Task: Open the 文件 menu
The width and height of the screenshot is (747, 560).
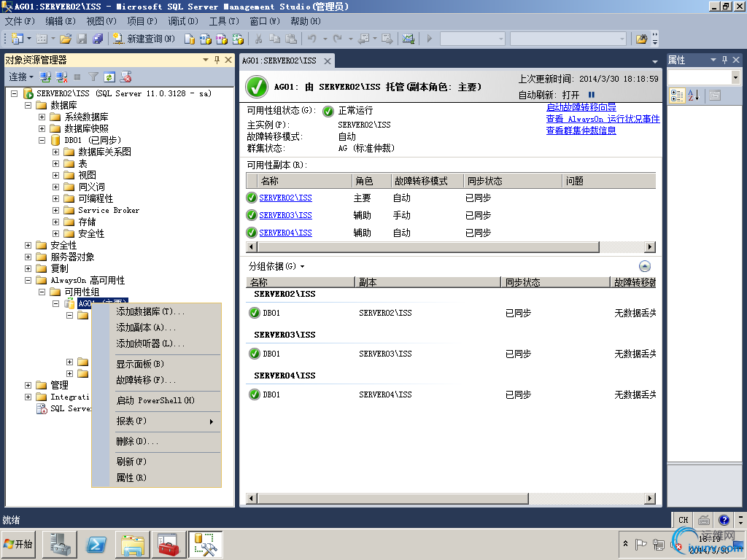Action: 20,21
